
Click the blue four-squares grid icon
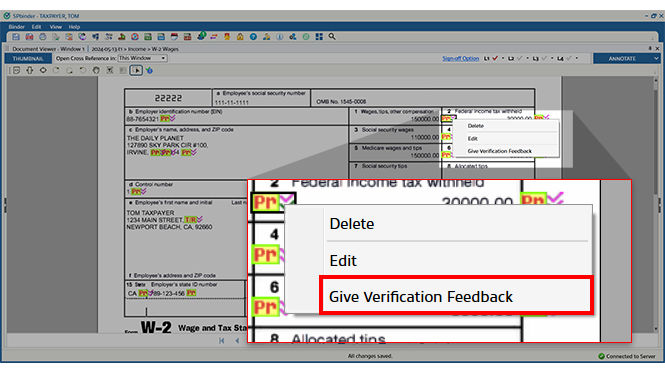(x=319, y=37)
